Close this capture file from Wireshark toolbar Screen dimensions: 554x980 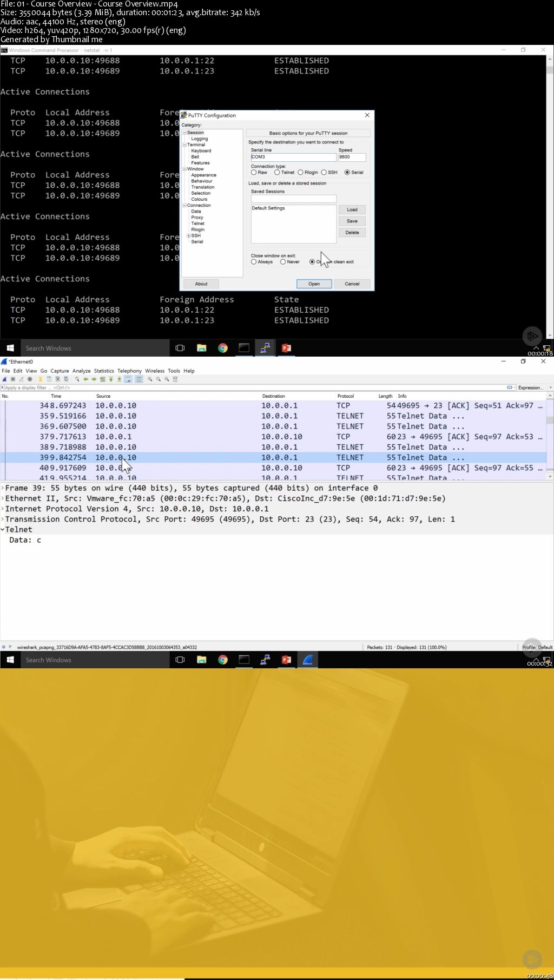click(57, 379)
